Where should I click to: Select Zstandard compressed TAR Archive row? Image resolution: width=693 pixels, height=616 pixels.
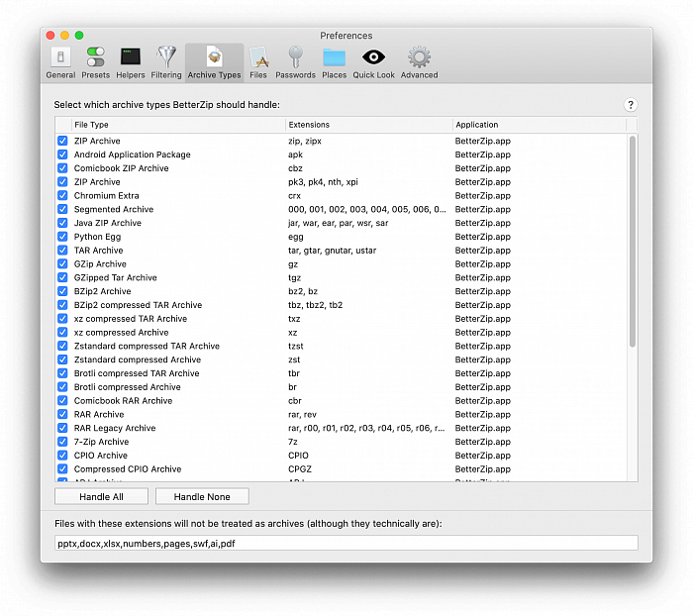click(x=341, y=346)
